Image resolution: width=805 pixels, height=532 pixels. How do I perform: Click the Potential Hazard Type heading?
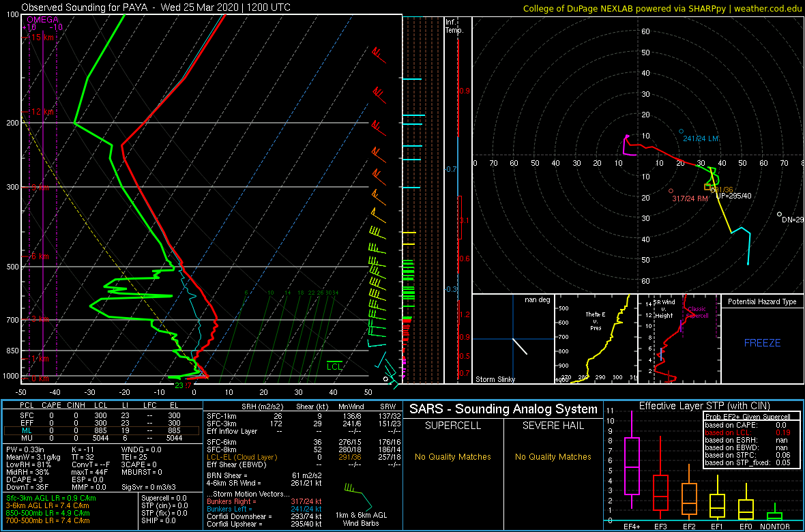pos(762,301)
